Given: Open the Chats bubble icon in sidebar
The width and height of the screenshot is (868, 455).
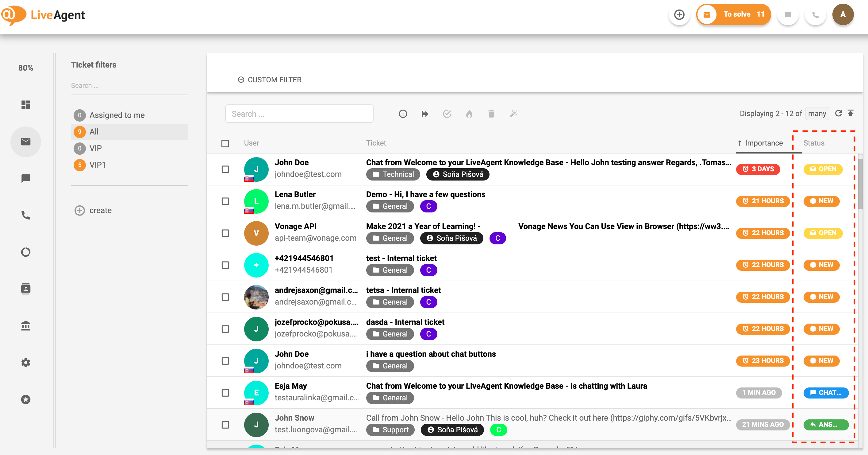Looking at the screenshot, I should pyautogui.click(x=25, y=178).
